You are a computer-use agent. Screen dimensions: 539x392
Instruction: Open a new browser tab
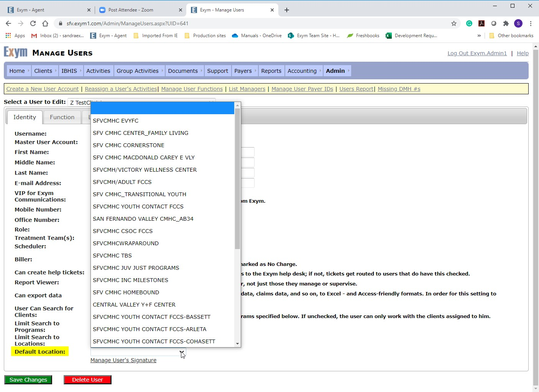[286, 10]
